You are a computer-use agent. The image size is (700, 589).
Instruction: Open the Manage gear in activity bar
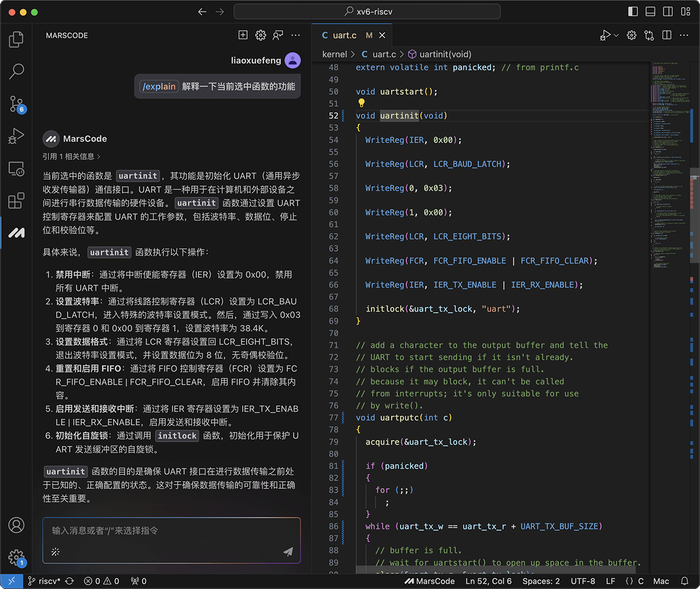click(16, 557)
